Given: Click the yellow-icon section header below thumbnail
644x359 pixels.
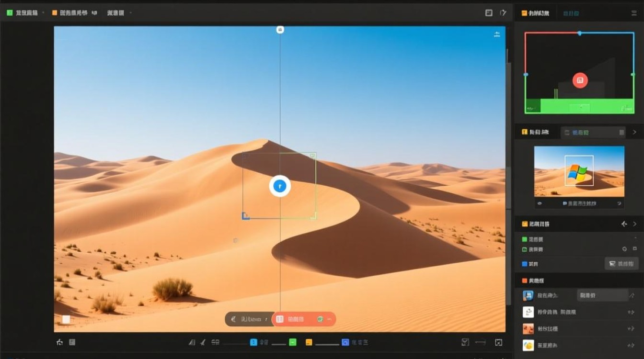Looking at the screenshot, I should (x=536, y=224).
